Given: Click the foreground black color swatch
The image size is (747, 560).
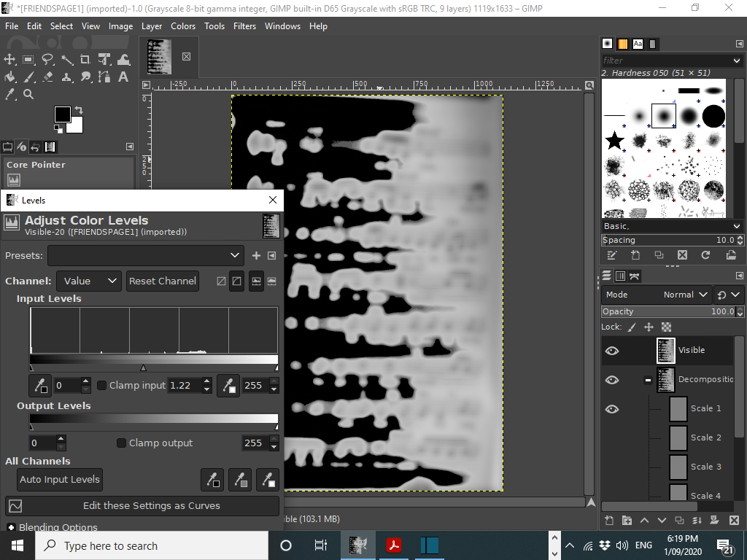Looking at the screenshot, I should pyautogui.click(x=62, y=114).
